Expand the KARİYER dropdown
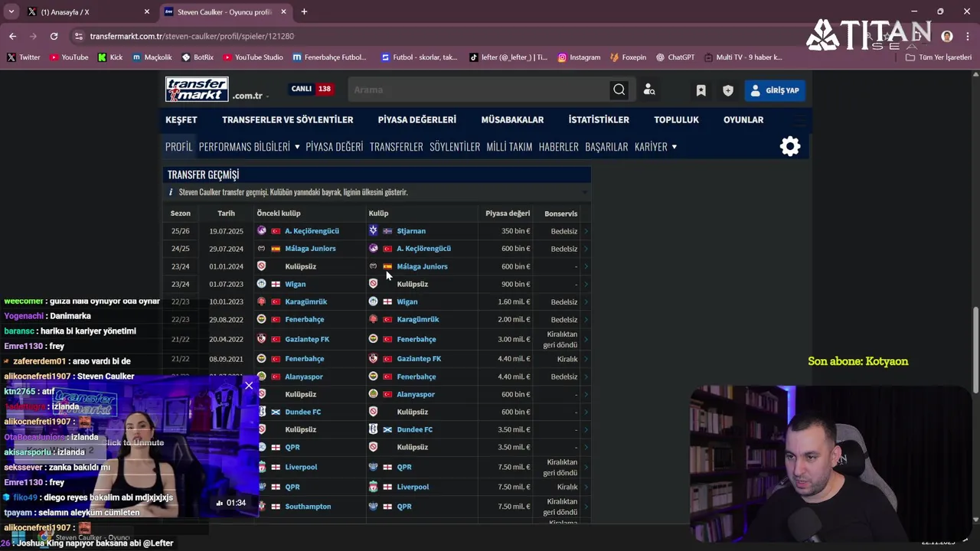The height and width of the screenshot is (551, 980). [x=655, y=146]
